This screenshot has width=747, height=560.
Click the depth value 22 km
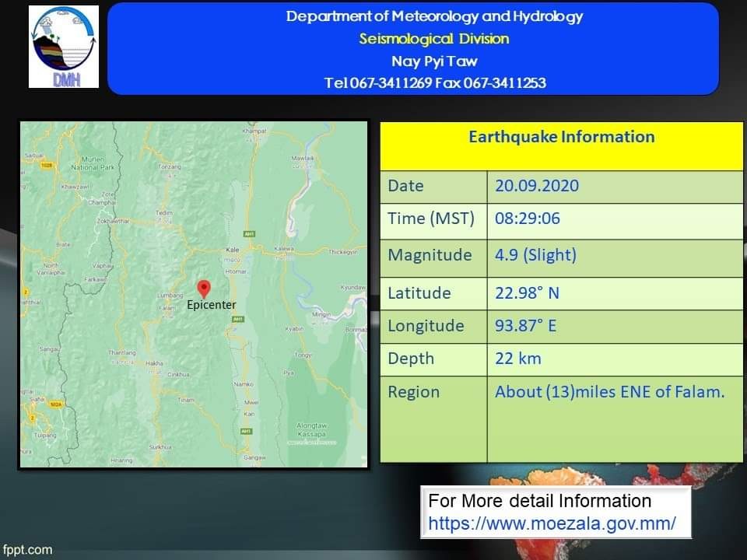(517, 359)
